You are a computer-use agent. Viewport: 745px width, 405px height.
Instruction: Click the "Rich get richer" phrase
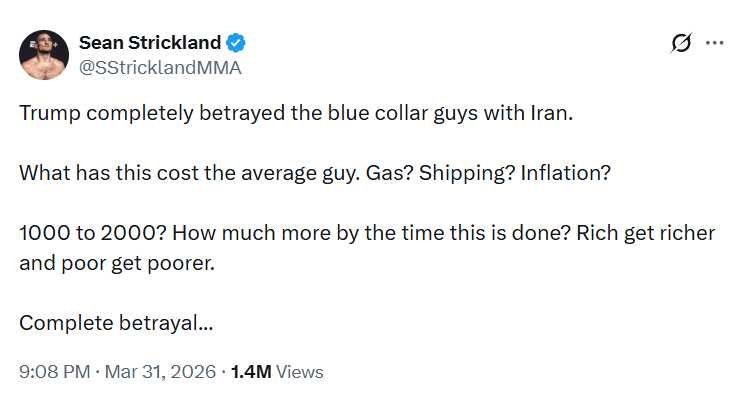click(x=655, y=233)
